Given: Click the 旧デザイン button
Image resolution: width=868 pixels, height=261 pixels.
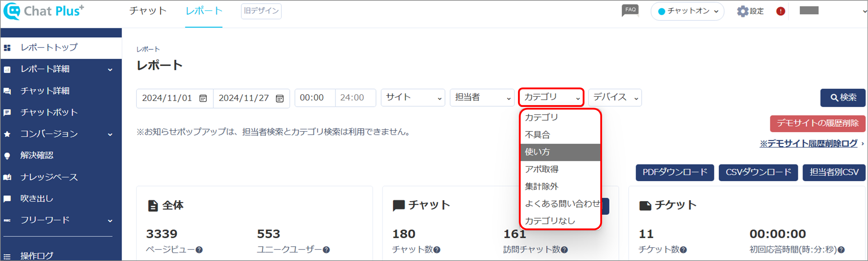Looking at the screenshot, I should pos(261,11).
